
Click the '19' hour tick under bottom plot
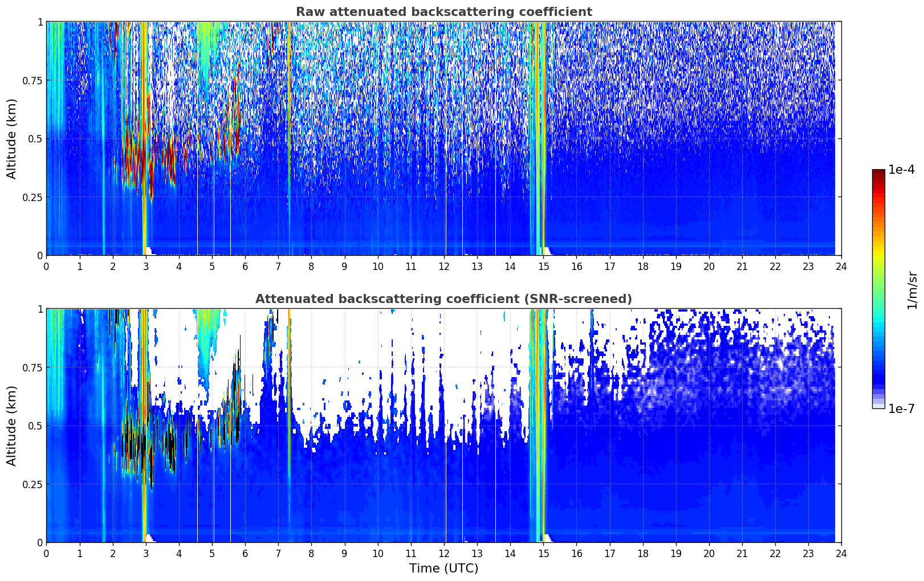676,553
